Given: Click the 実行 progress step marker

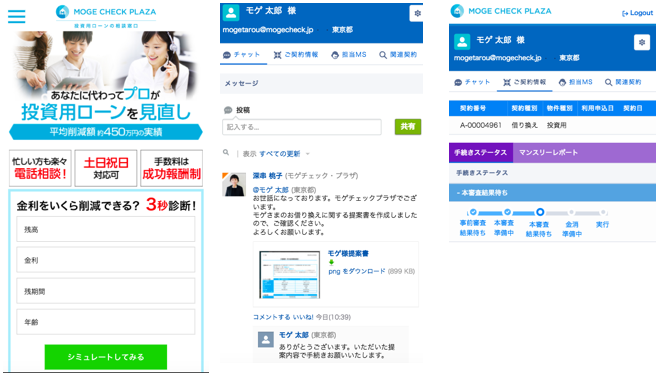Looking at the screenshot, I should [603, 212].
